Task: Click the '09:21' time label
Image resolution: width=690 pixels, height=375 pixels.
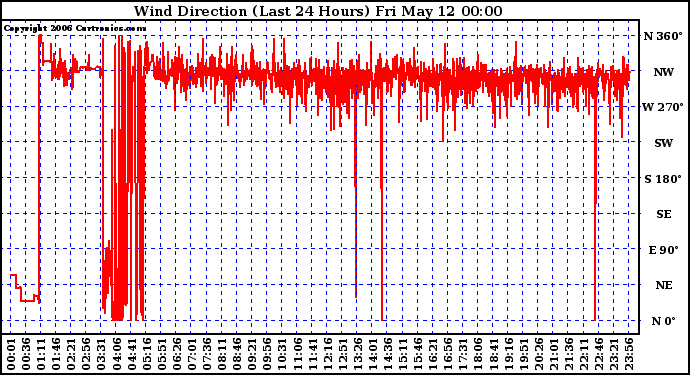Action: tap(252, 355)
